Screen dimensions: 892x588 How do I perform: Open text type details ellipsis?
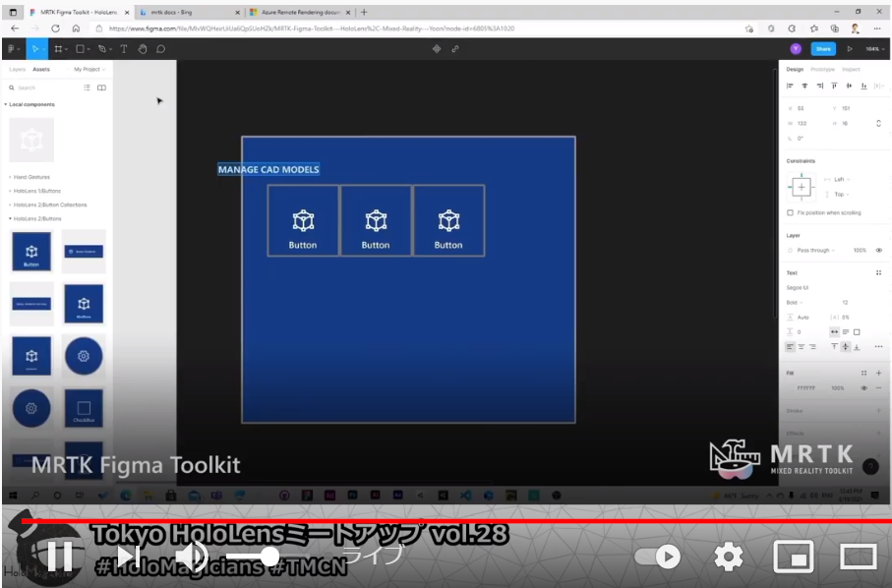point(878,347)
